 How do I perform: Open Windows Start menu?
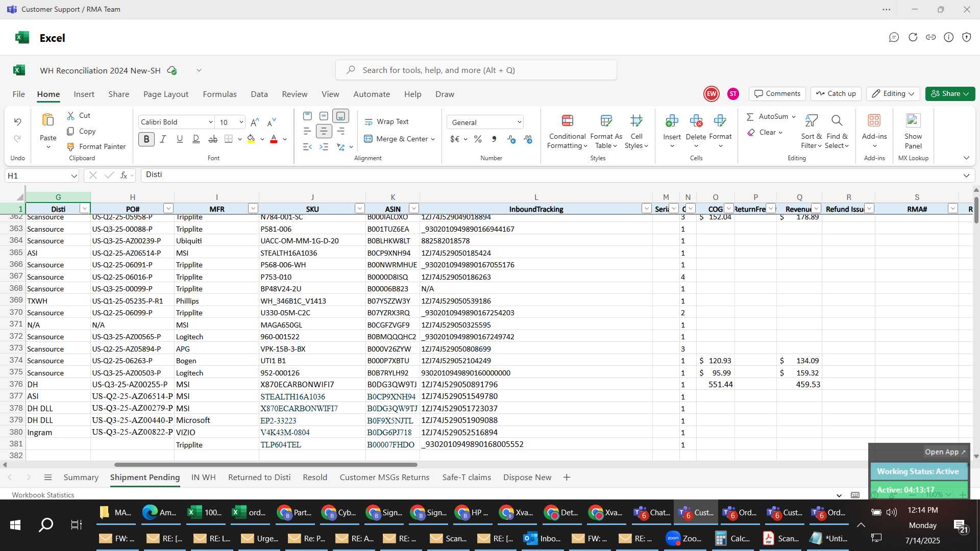pyautogui.click(x=15, y=524)
